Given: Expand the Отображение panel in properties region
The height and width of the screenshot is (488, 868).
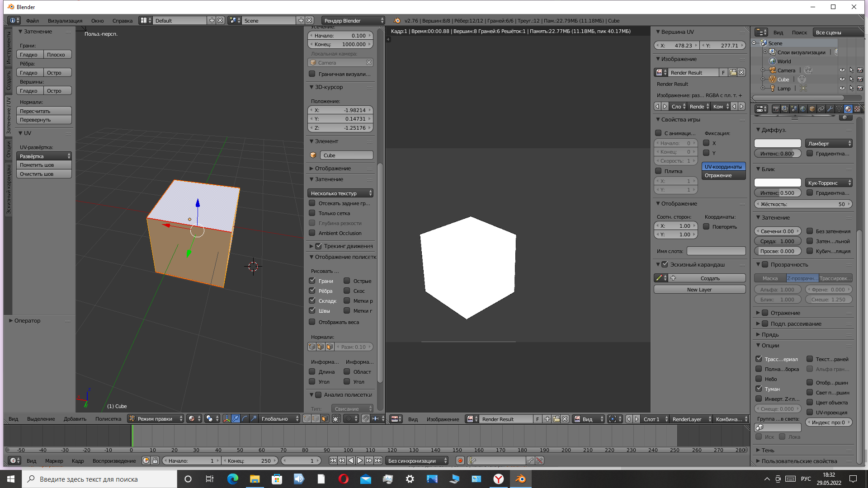Looking at the screenshot, I should (333, 169).
